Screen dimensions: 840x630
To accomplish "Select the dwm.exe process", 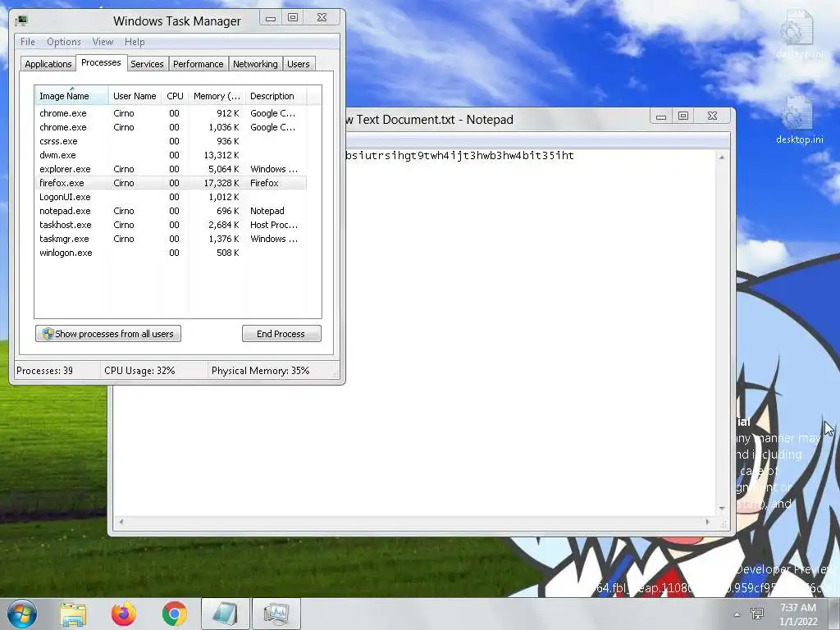I will 171,155.
